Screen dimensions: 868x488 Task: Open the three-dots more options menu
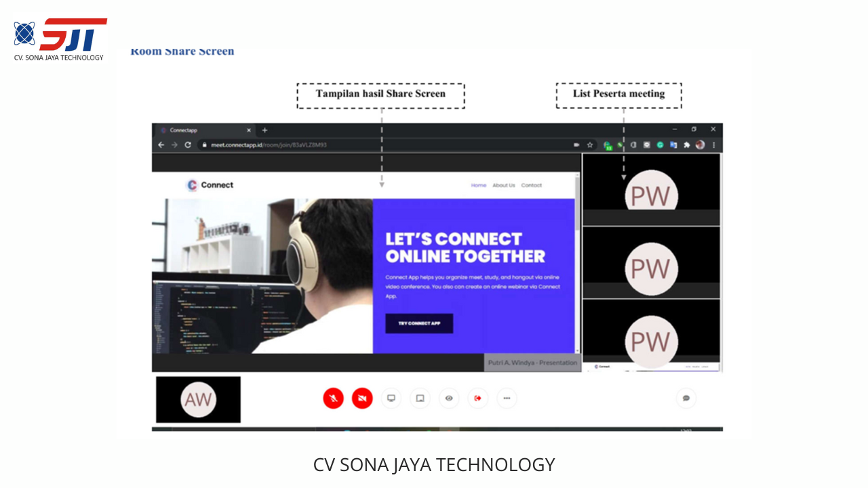click(x=507, y=399)
